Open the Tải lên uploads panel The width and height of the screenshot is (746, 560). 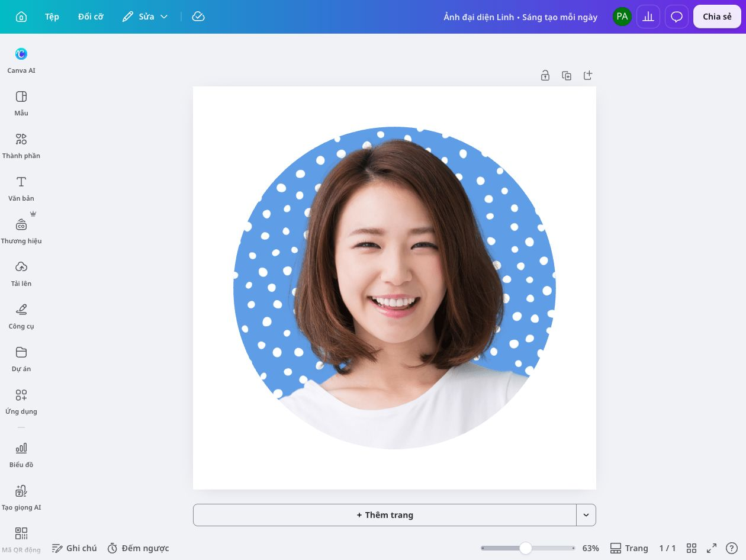pyautogui.click(x=21, y=273)
